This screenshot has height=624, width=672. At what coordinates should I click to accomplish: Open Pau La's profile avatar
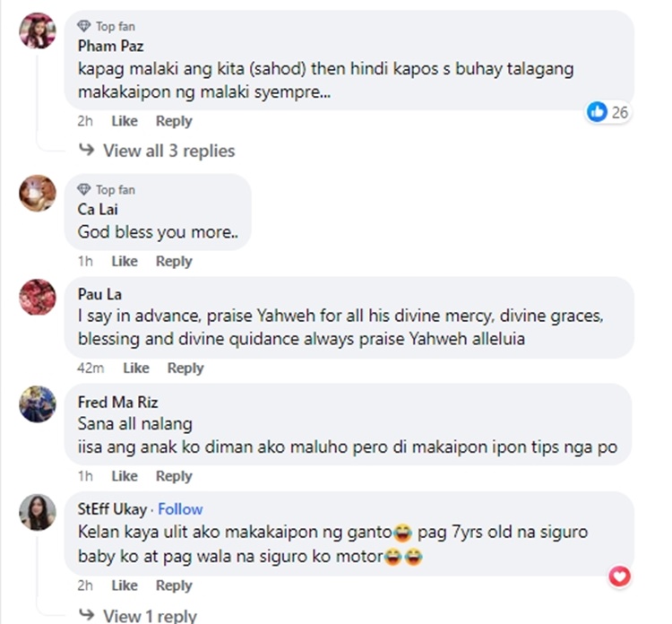[x=38, y=297]
